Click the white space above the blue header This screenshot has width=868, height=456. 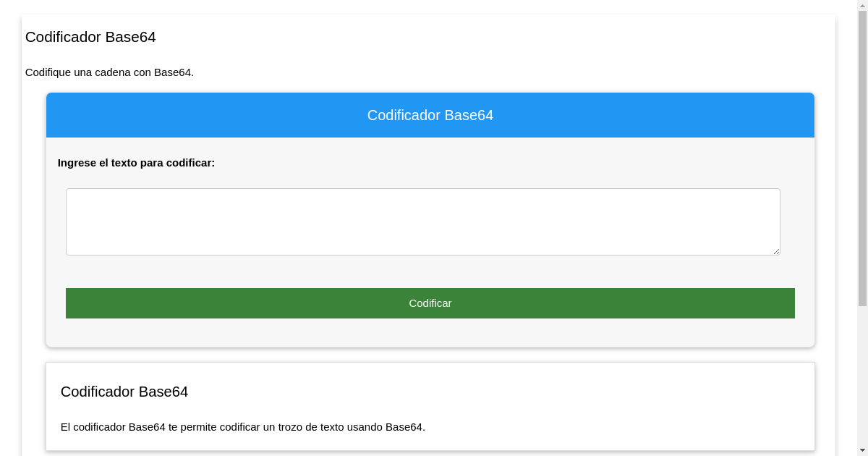[430, 83]
